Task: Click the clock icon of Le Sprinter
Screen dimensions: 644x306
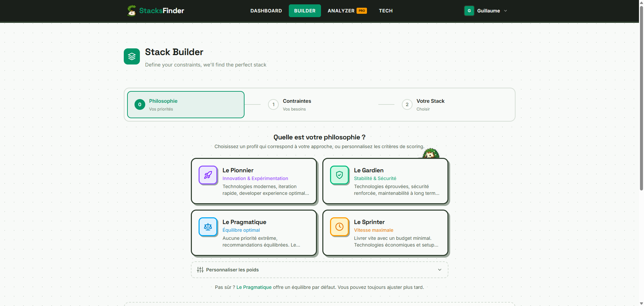Action: tap(339, 227)
